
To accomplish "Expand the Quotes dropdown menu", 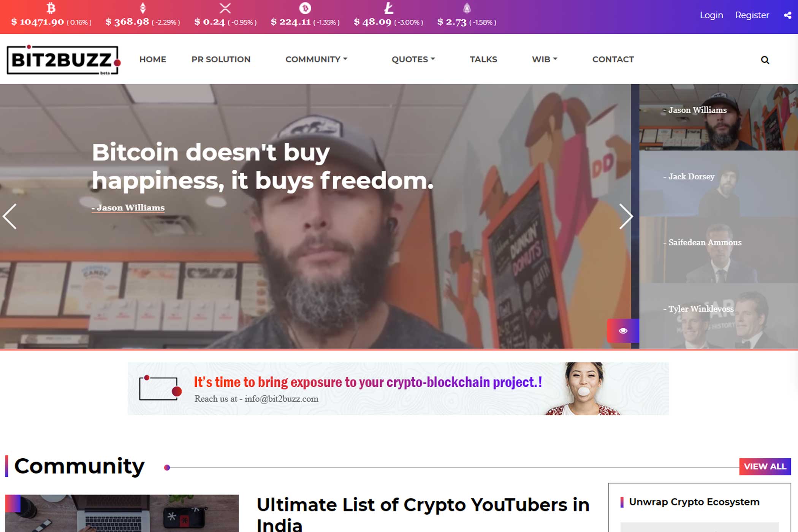I will [x=413, y=59].
